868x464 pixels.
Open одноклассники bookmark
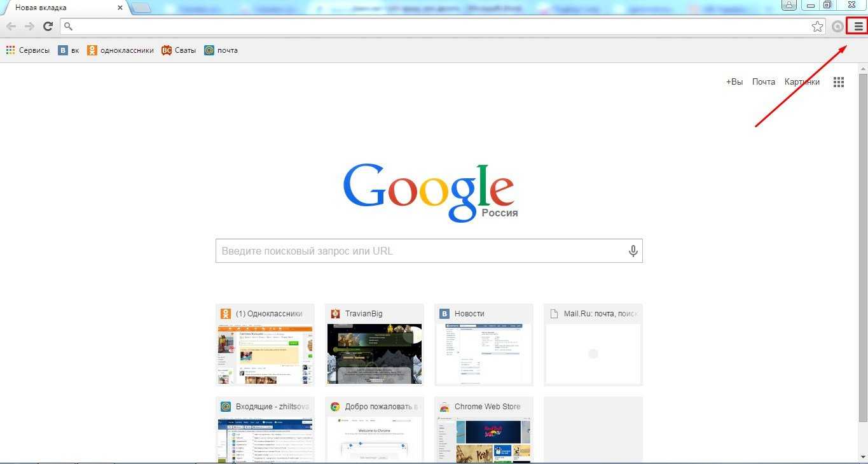[x=121, y=50]
